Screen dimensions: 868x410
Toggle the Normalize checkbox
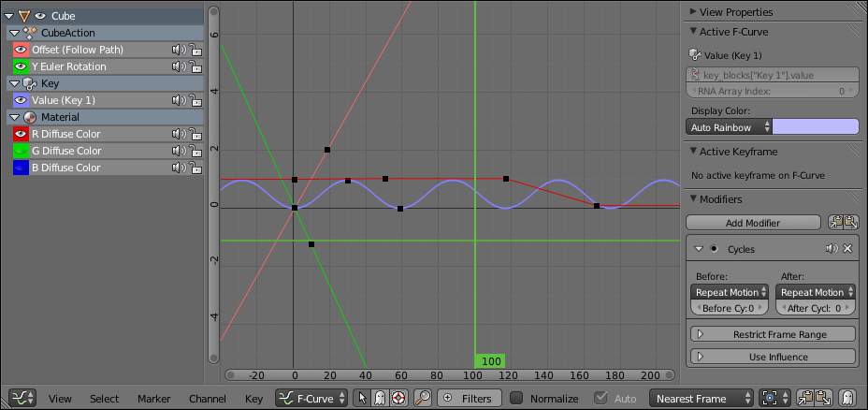[x=516, y=399]
